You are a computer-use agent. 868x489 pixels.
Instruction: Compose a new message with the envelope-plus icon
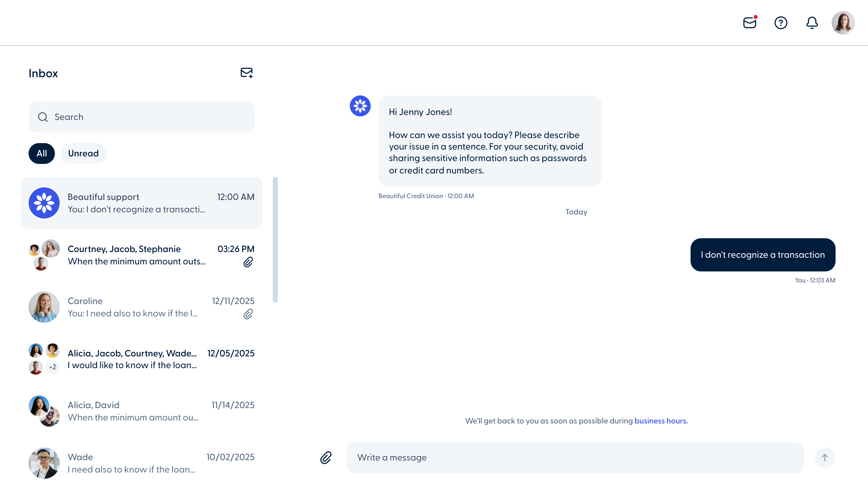pos(247,73)
